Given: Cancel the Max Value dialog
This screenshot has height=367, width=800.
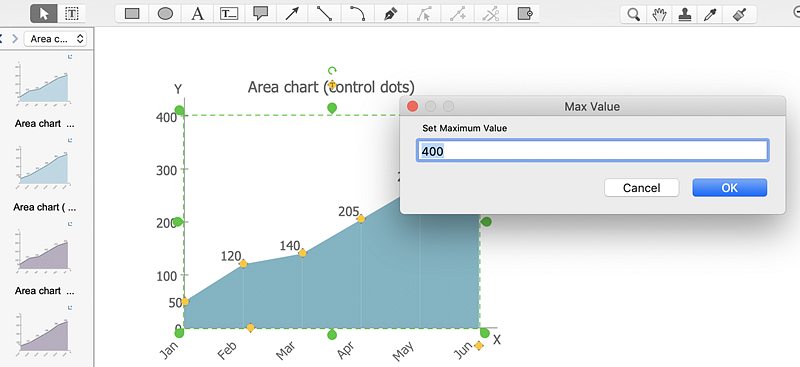Looking at the screenshot, I should (x=641, y=188).
